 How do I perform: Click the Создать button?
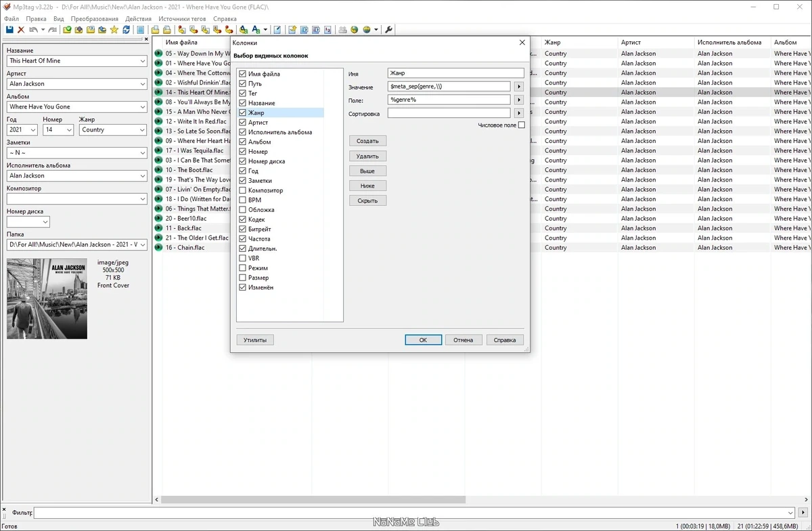(x=367, y=141)
